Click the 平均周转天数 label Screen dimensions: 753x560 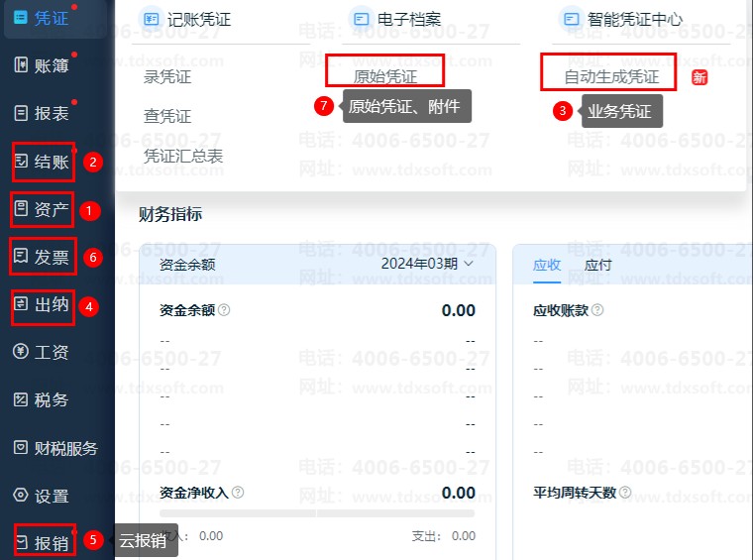[575, 493]
